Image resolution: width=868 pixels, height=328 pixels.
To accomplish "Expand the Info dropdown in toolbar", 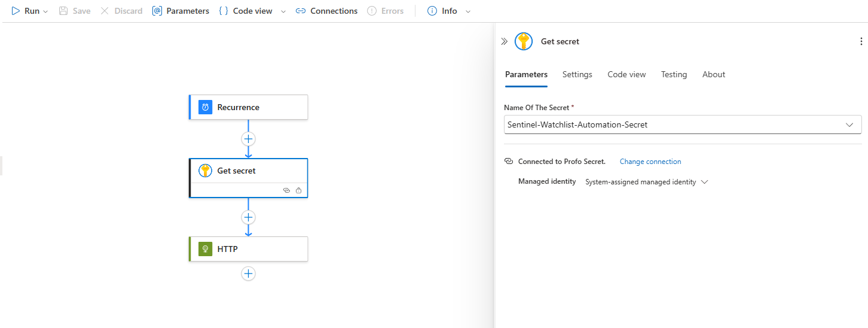I will pos(467,11).
